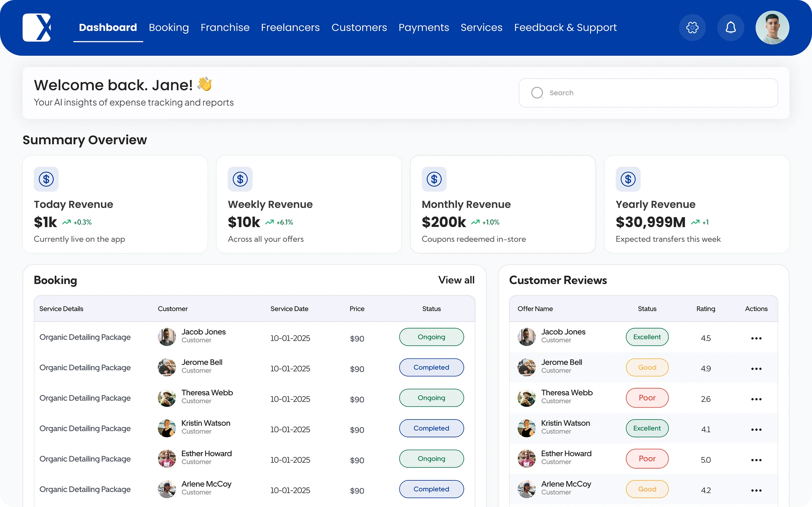Screen dimensions: 812x507
Task: Click the Rating column header
Action: (x=706, y=309)
